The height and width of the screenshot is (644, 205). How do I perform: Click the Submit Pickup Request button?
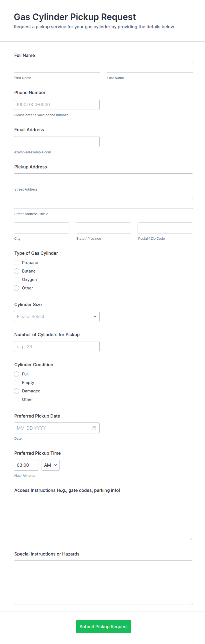click(x=104, y=627)
